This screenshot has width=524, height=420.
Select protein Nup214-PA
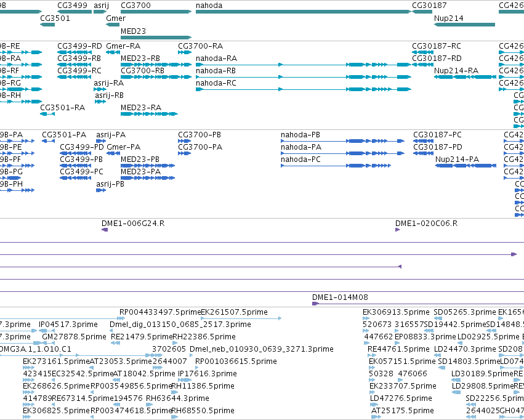pos(466,166)
